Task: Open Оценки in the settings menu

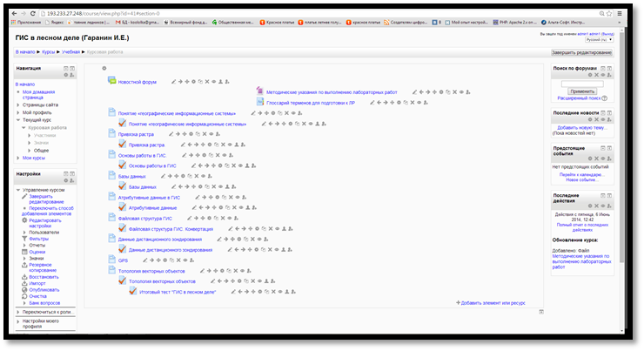Action: [37, 252]
